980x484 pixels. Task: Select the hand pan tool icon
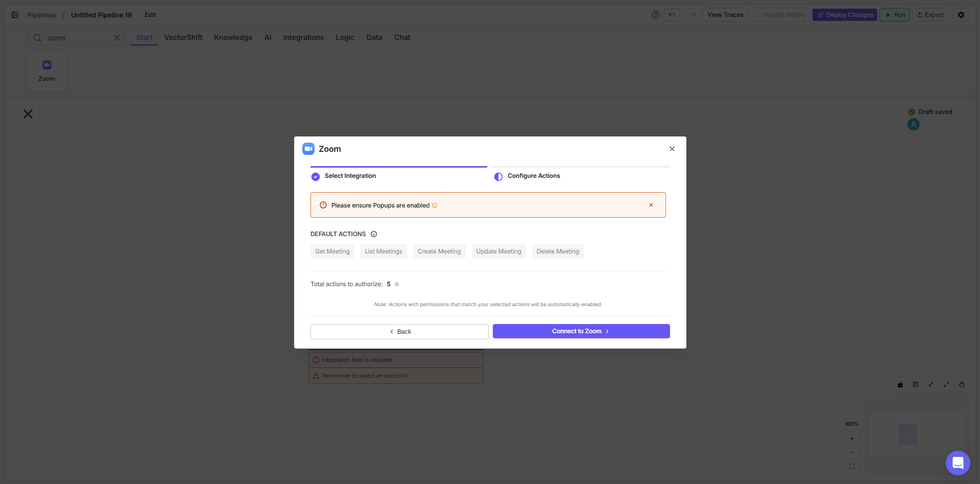click(962, 384)
